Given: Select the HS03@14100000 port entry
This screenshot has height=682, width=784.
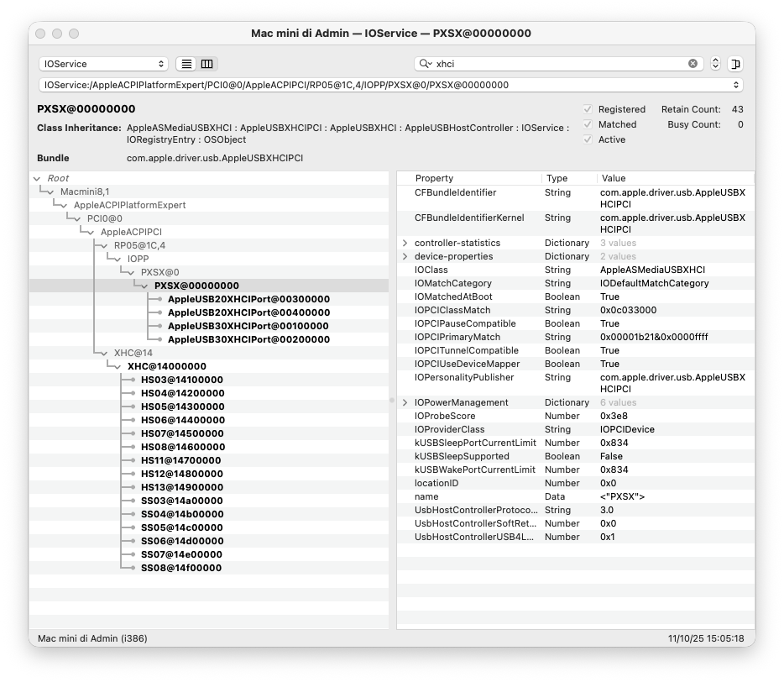Looking at the screenshot, I should [x=182, y=380].
